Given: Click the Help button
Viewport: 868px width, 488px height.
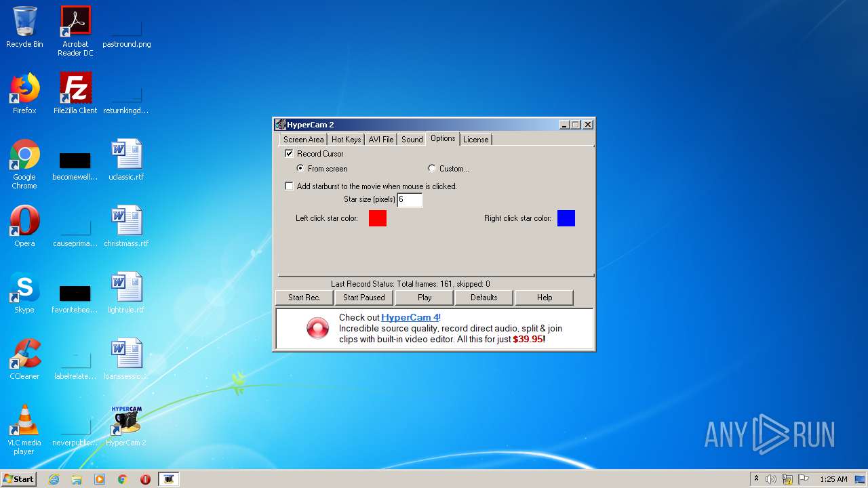Looking at the screenshot, I should (x=545, y=298).
